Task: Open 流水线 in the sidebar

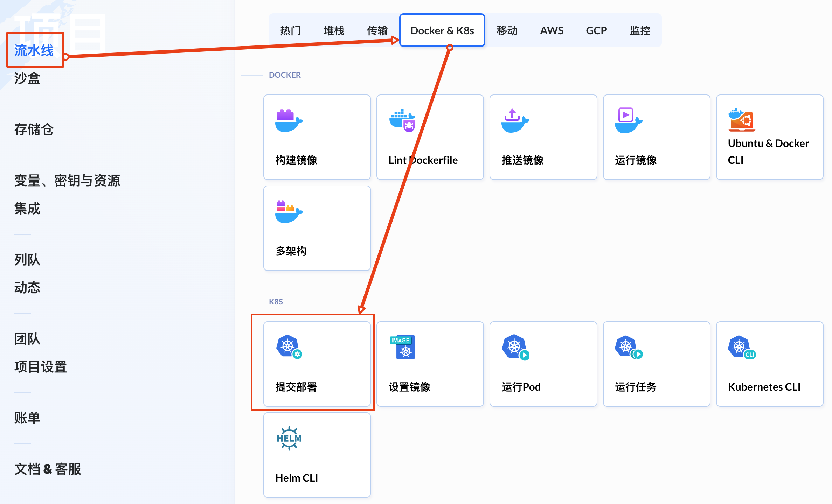Action: coord(34,50)
